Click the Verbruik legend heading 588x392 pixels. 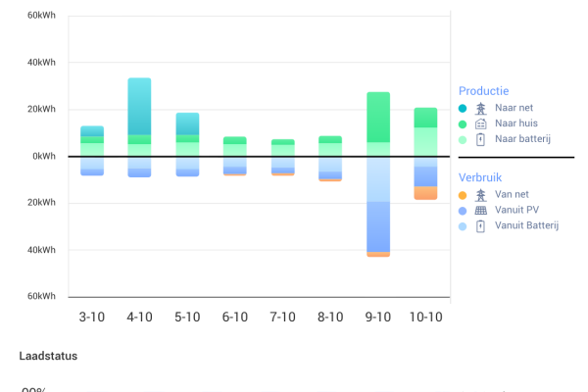[482, 177]
